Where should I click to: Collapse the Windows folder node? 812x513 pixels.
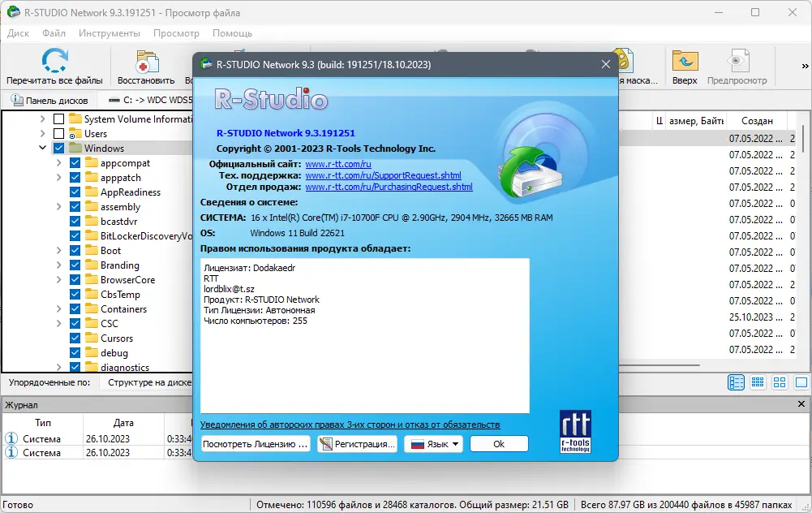42,149
